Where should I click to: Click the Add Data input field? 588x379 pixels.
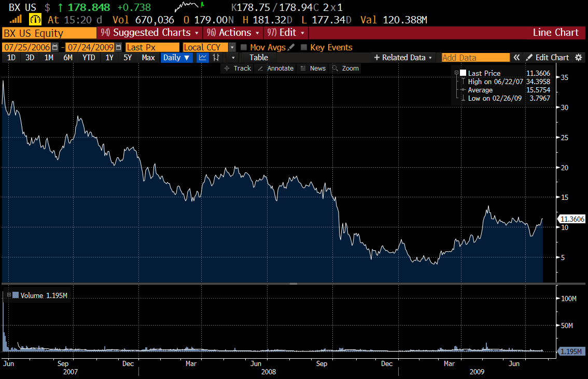point(475,58)
